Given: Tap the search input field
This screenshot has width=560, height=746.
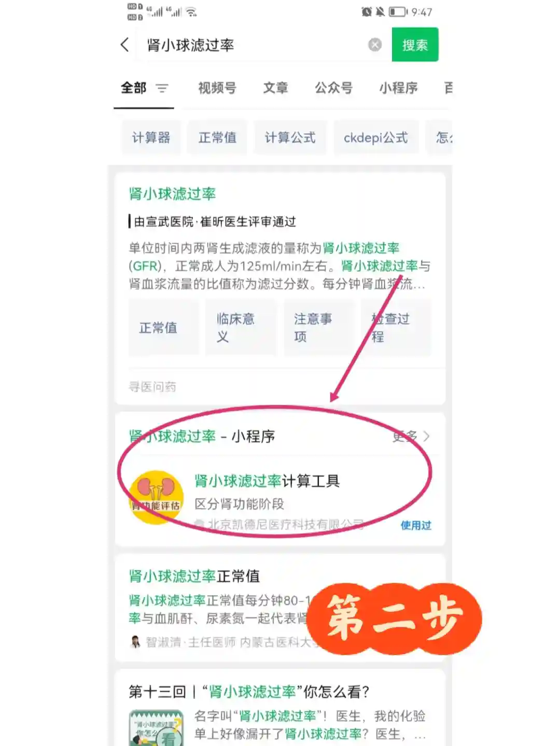Looking at the screenshot, I should [x=254, y=45].
